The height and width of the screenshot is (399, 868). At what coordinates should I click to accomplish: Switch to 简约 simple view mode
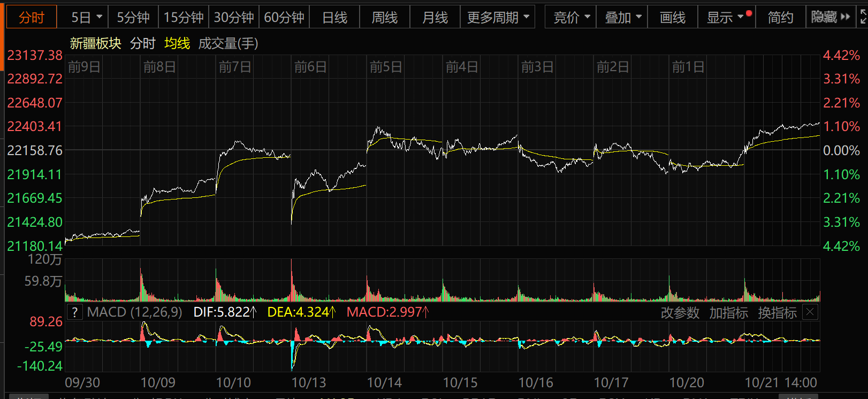tap(780, 18)
